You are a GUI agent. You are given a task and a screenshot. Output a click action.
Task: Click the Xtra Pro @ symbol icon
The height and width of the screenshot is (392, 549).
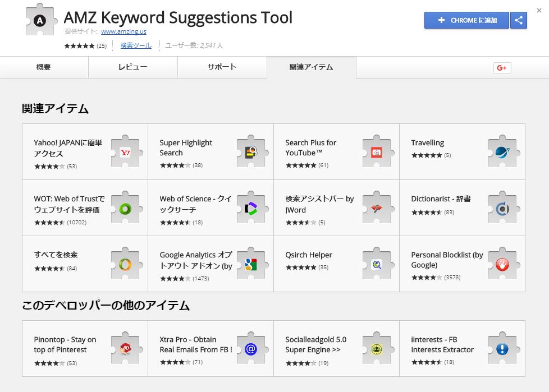click(x=251, y=349)
